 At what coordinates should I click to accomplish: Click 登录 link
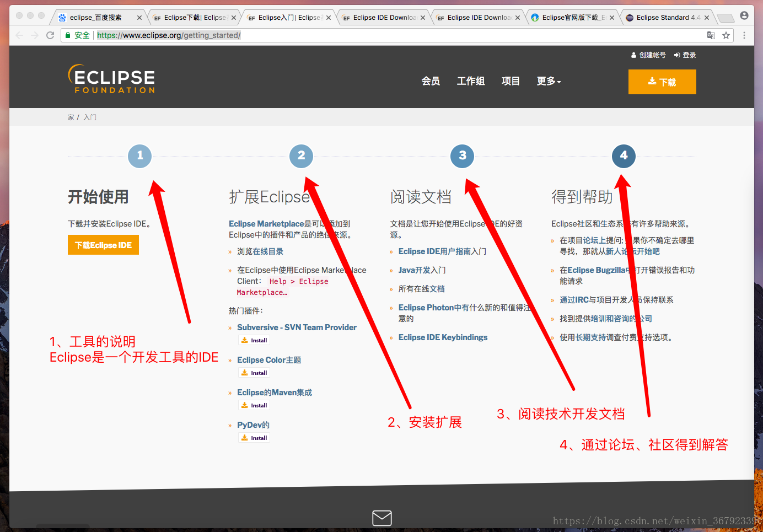click(685, 55)
